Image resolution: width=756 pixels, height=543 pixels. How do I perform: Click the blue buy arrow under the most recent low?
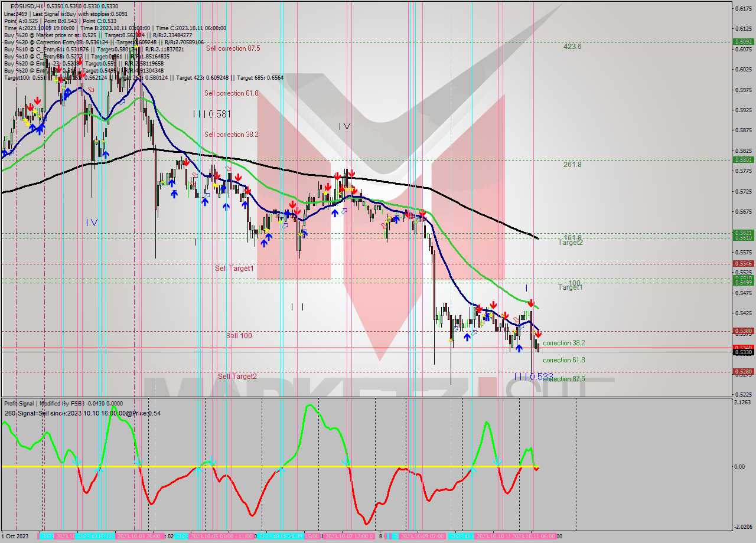519,348
